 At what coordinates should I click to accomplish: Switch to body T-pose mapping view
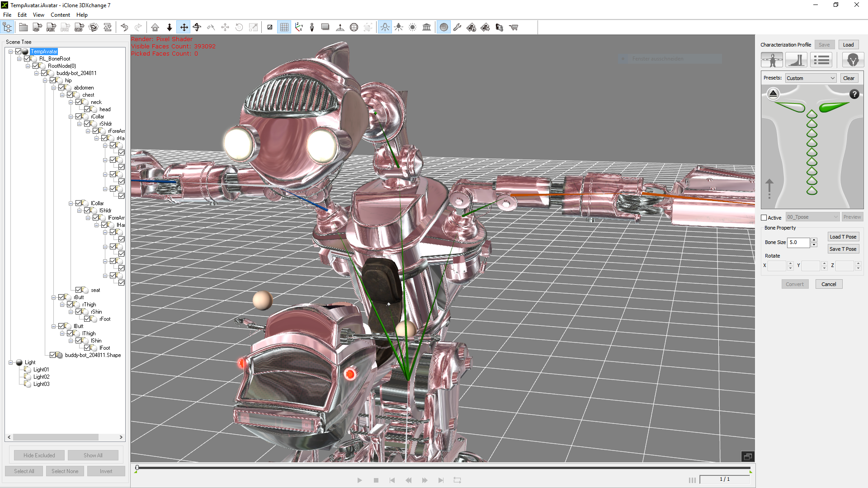tap(772, 60)
